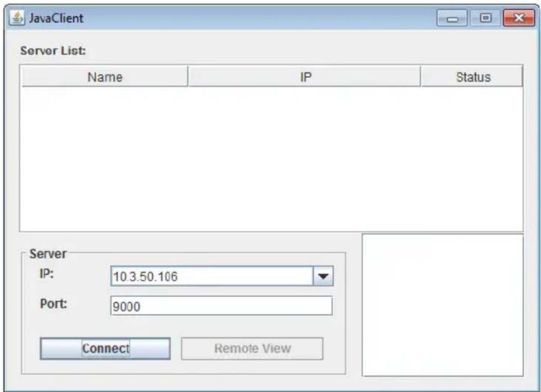Click the Name column header

104,77
